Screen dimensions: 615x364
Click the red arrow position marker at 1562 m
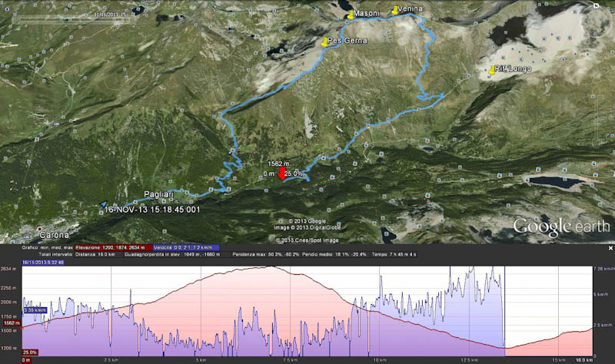(281, 174)
